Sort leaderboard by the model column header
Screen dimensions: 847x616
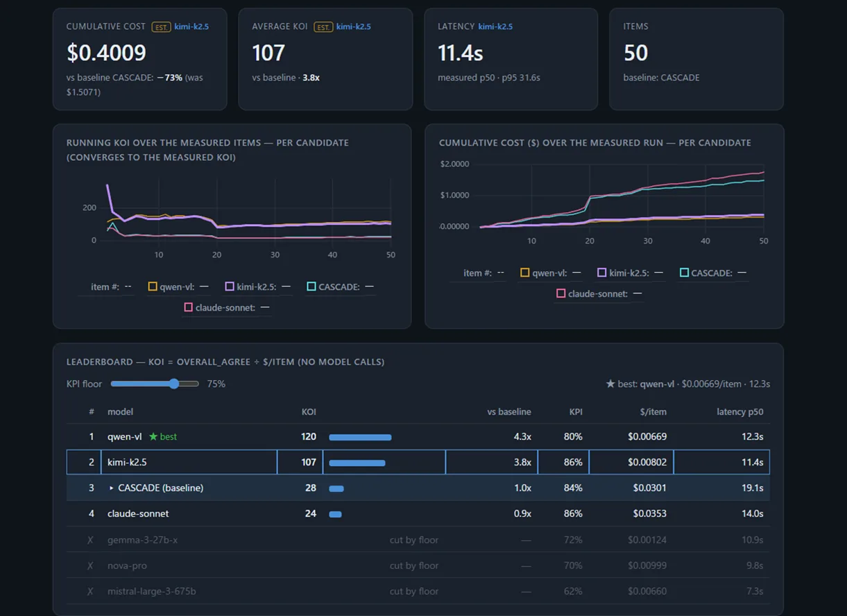coord(120,411)
